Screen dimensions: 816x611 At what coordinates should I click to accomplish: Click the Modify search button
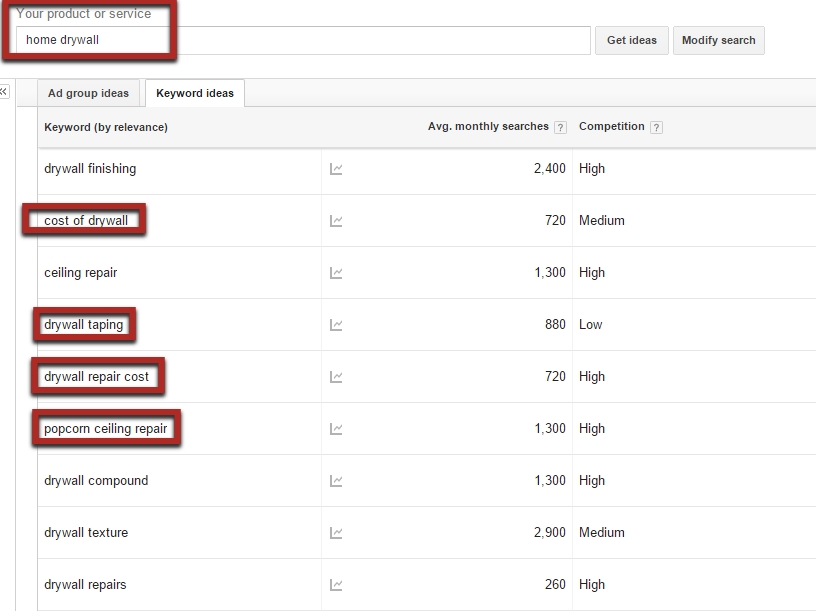tap(718, 40)
